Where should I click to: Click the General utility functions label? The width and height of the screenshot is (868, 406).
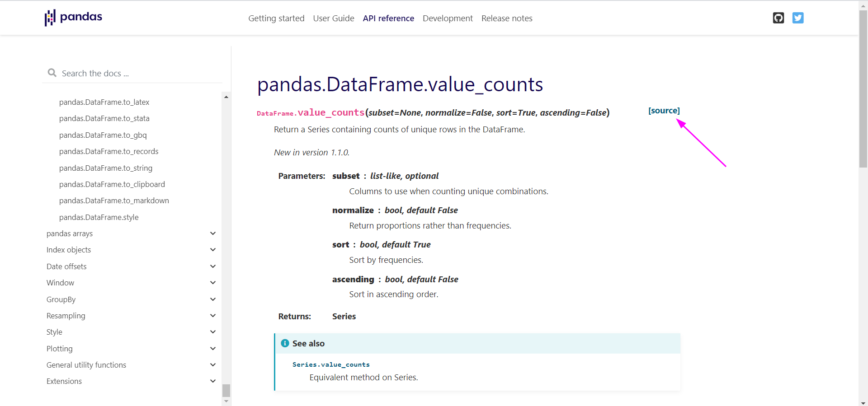coord(86,365)
